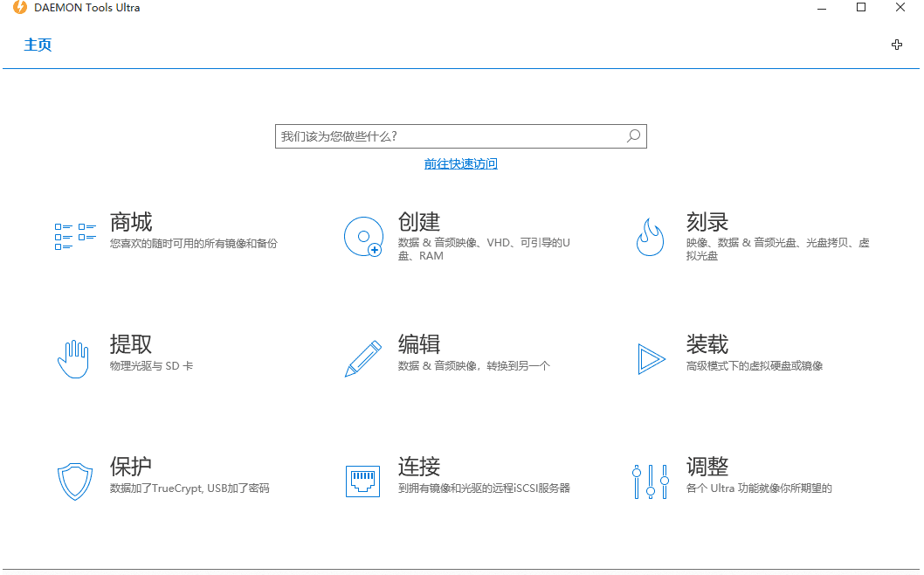
Task: Open the 保护 heading
Action: 131,467
